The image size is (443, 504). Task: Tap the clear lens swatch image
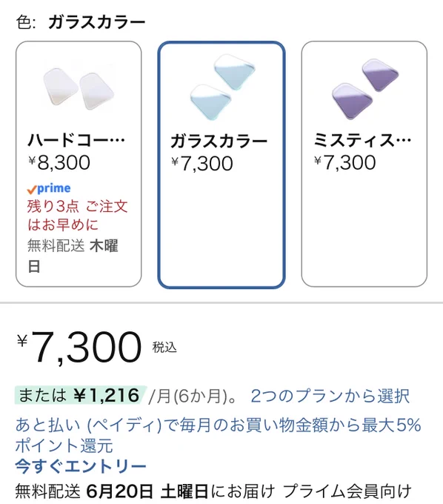(79, 87)
